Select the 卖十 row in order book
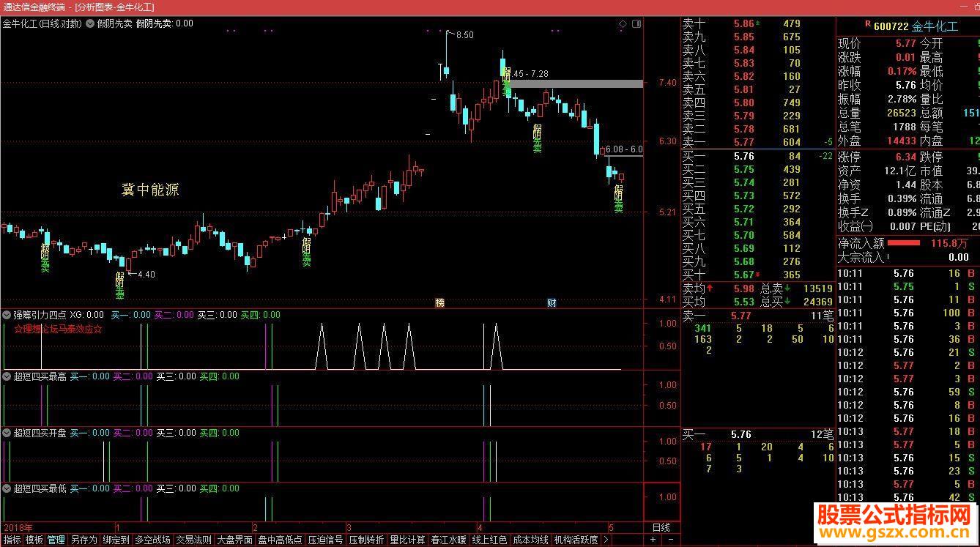Image resolution: width=980 pixels, height=547 pixels. [x=757, y=23]
